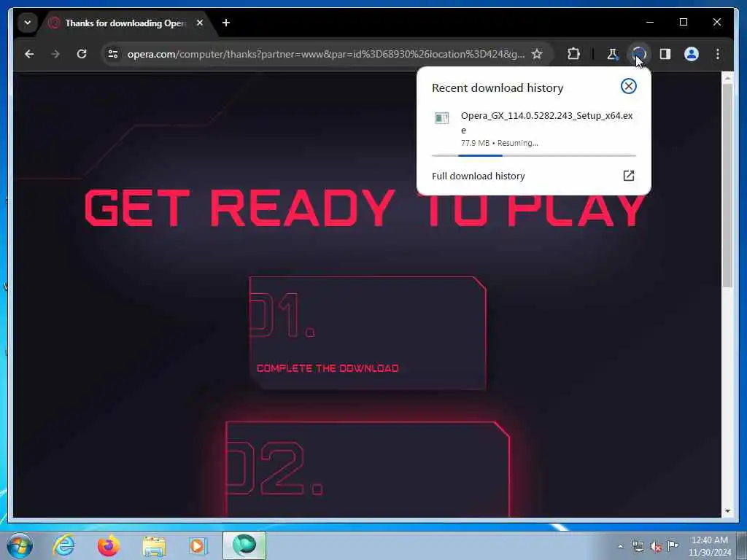Reload the Opera download page
Viewport: 747px width, 560px height.
pyautogui.click(x=82, y=54)
